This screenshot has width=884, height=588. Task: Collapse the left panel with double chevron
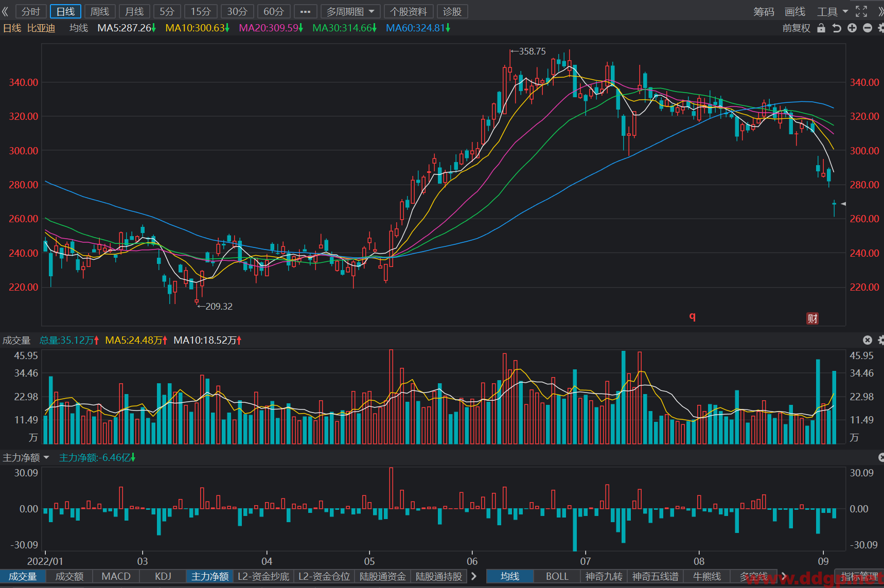pyautogui.click(x=6, y=11)
